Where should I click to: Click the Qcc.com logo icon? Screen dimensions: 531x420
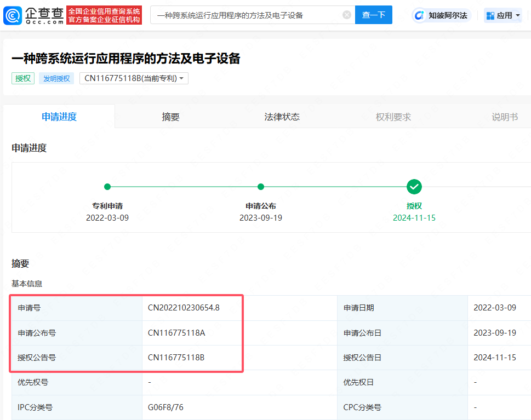click(x=13, y=15)
